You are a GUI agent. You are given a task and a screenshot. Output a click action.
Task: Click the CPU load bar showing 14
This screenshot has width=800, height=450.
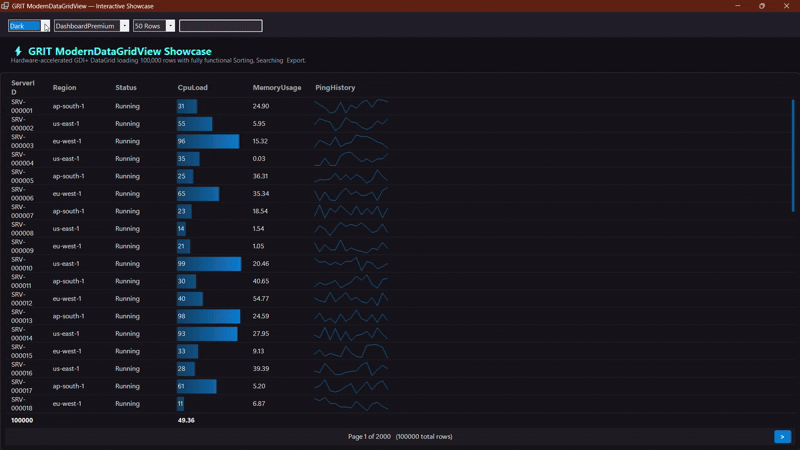(181, 229)
